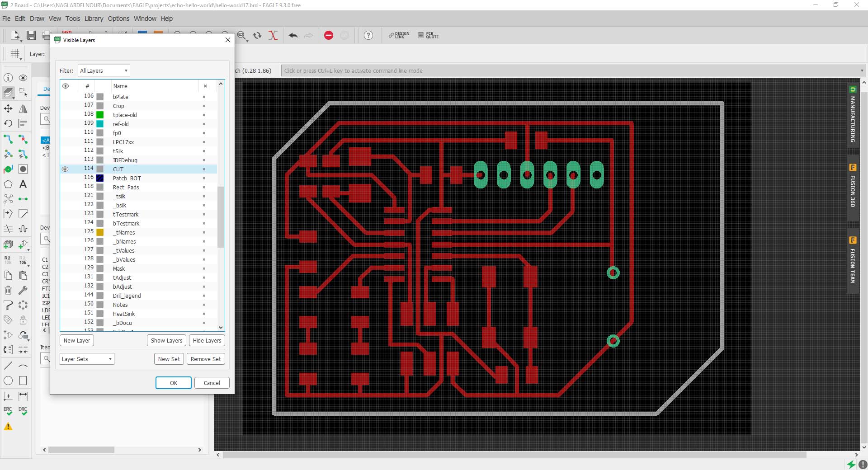Select the Delete trash tool
The height and width of the screenshot is (470, 868).
point(8,290)
